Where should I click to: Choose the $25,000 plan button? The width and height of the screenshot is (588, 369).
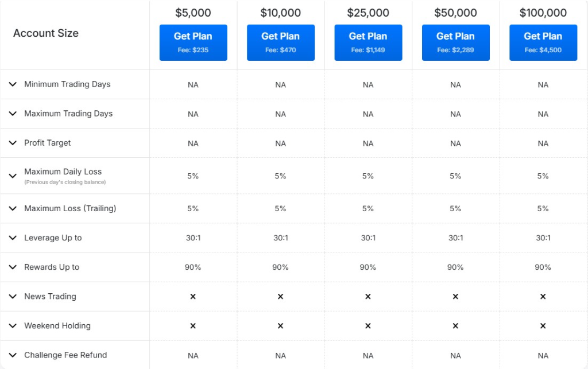[368, 42]
